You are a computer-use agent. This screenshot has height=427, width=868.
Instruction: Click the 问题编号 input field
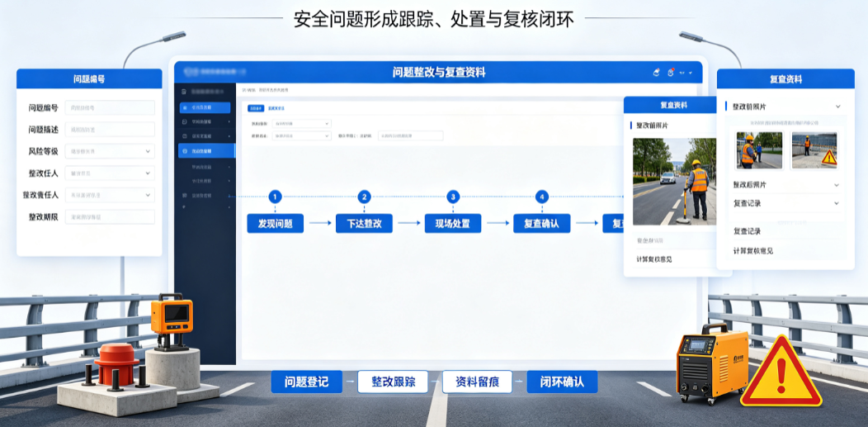pyautogui.click(x=110, y=107)
